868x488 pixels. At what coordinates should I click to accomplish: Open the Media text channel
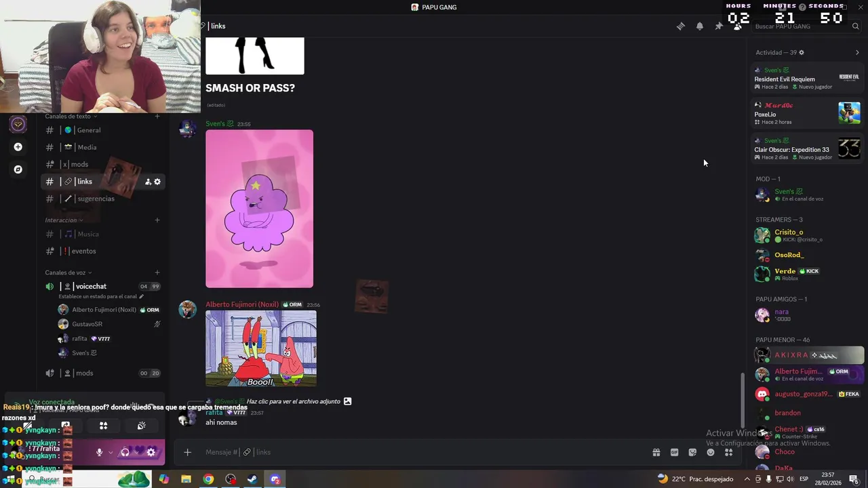tap(102, 147)
